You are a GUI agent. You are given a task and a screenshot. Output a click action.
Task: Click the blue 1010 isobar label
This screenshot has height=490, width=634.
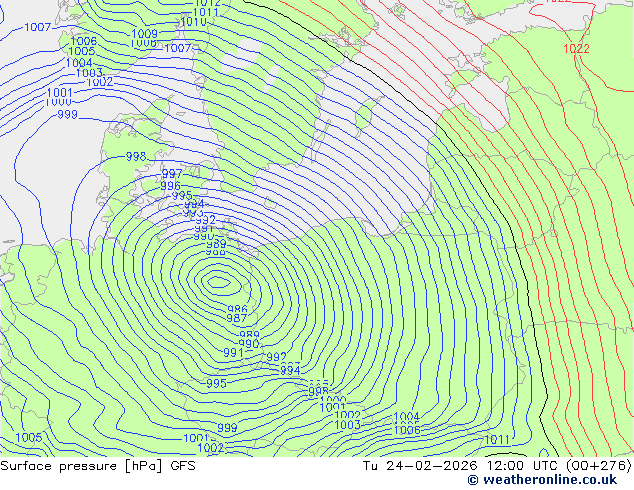click(x=193, y=22)
